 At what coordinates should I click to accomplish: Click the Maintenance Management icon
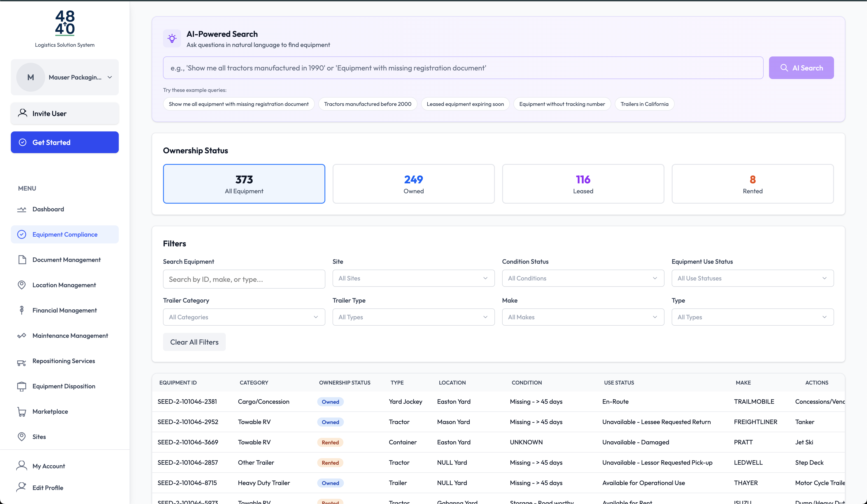[22, 335]
